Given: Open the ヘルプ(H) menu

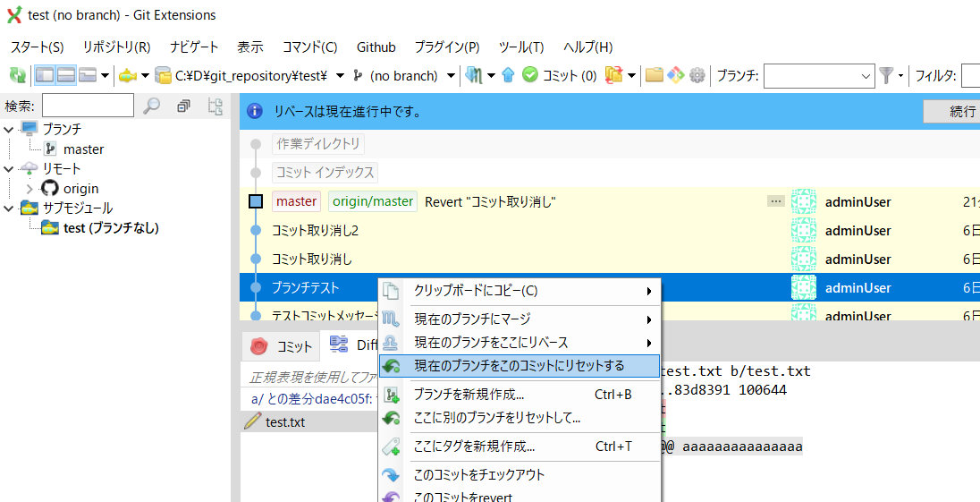Looking at the screenshot, I should pyautogui.click(x=587, y=47).
